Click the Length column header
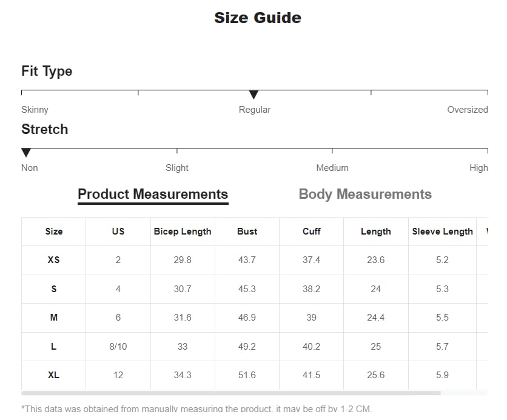Image resolution: width=507 pixels, height=420 pixels. (376, 232)
